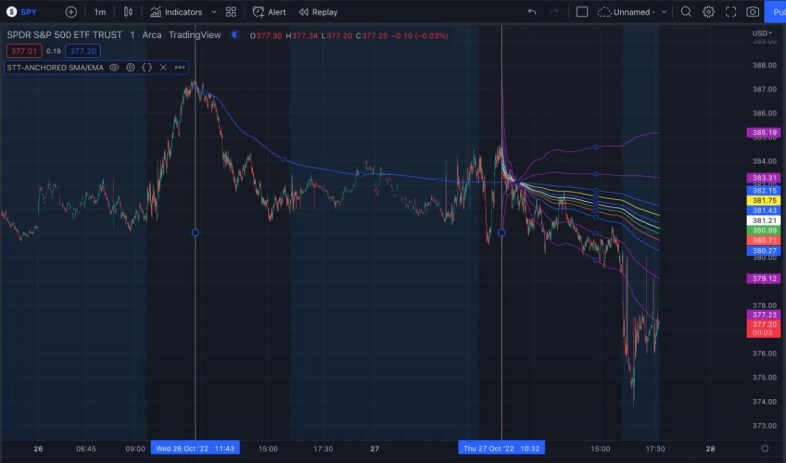
Task: Open time axis settings gear bottom right
Action: [x=764, y=448]
